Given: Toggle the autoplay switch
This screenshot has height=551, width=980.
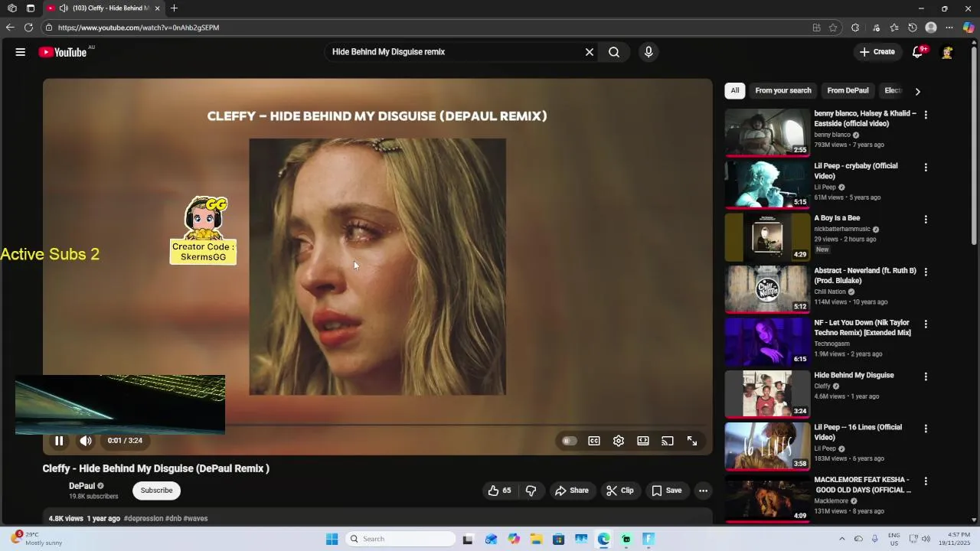Looking at the screenshot, I should click(569, 441).
